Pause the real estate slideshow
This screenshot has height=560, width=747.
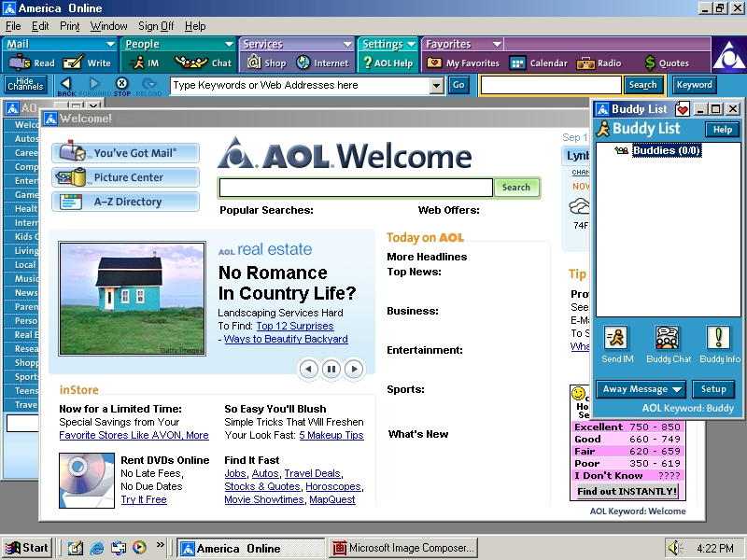331,369
